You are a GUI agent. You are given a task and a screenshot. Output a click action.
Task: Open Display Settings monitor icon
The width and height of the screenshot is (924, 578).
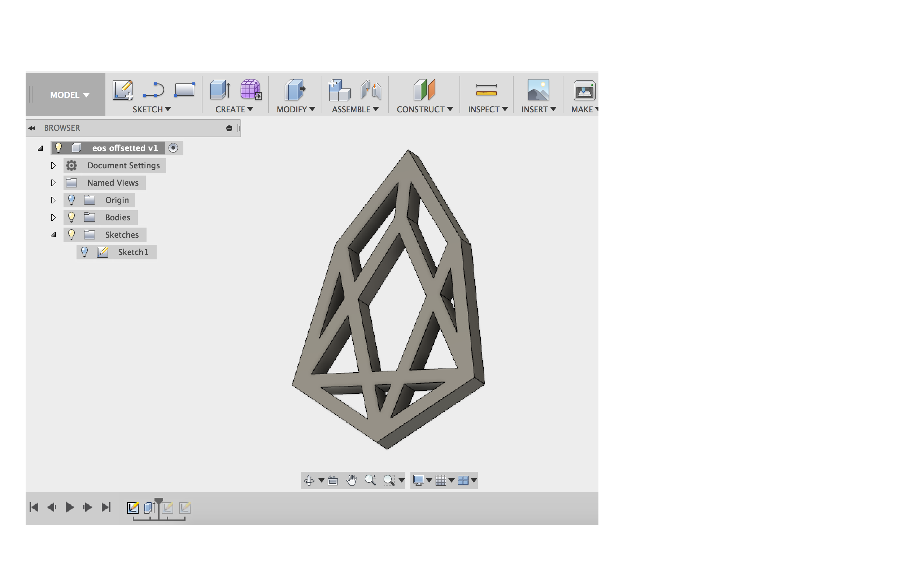click(418, 480)
